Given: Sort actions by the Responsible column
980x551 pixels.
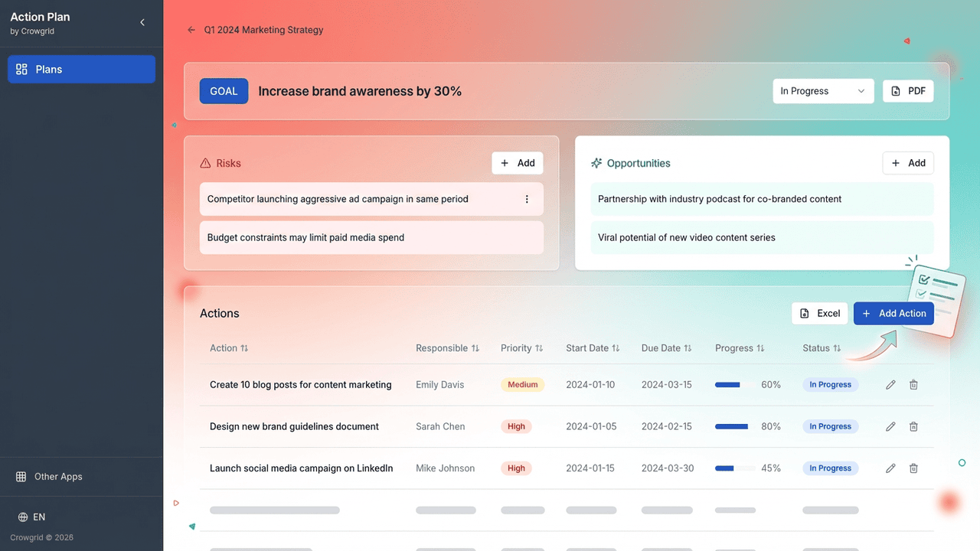Looking at the screenshot, I should coord(447,348).
